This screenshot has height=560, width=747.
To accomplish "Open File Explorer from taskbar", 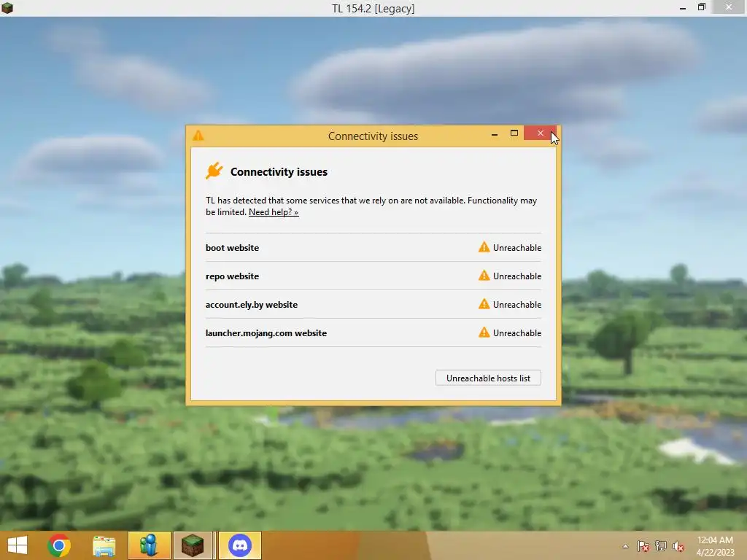I will [x=104, y=545].
